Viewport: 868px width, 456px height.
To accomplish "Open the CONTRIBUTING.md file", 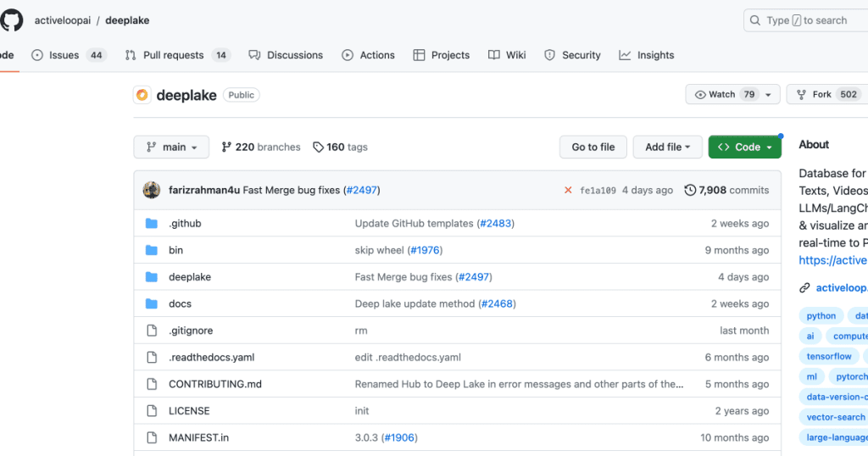I will click(215, 384).
